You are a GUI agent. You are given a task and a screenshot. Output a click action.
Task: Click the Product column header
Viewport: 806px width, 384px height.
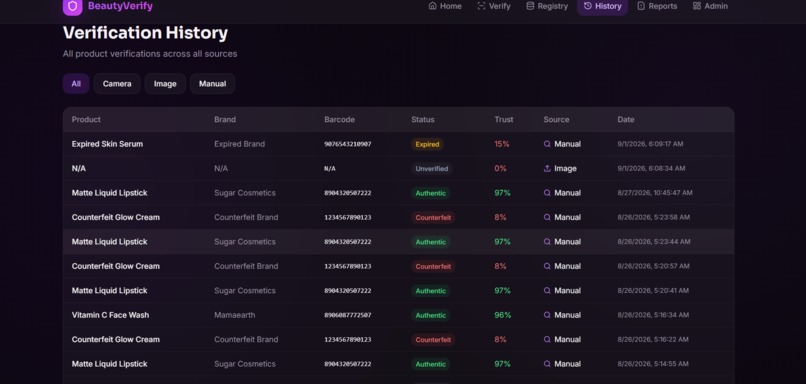click(x=86, y=119)
